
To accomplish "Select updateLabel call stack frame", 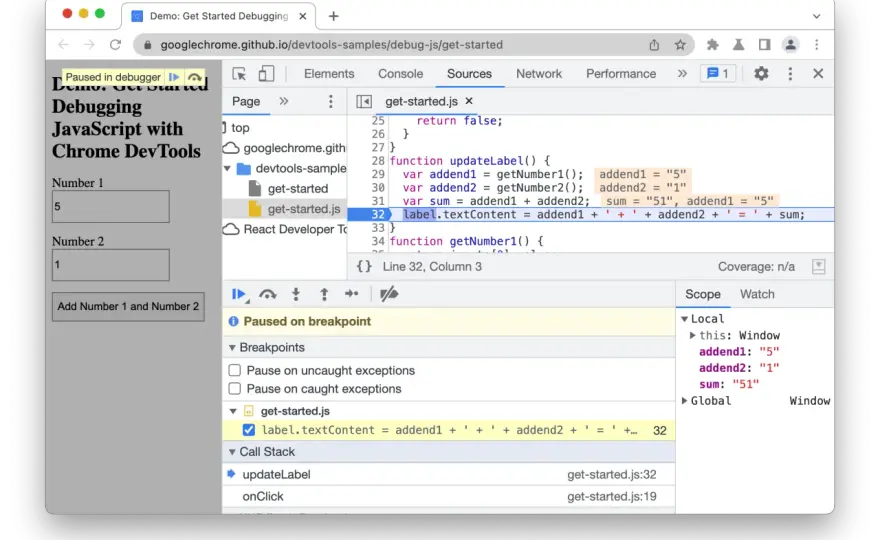I will 449,474.
